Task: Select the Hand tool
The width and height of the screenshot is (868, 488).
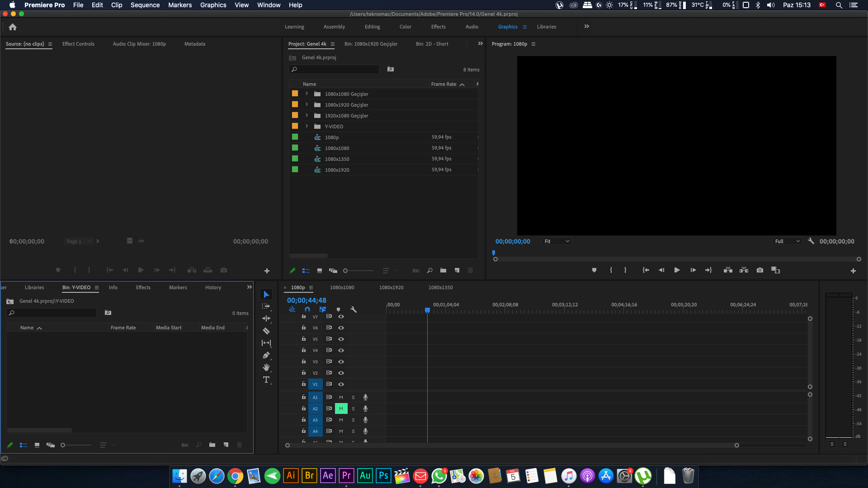Action: coord(266,367)
